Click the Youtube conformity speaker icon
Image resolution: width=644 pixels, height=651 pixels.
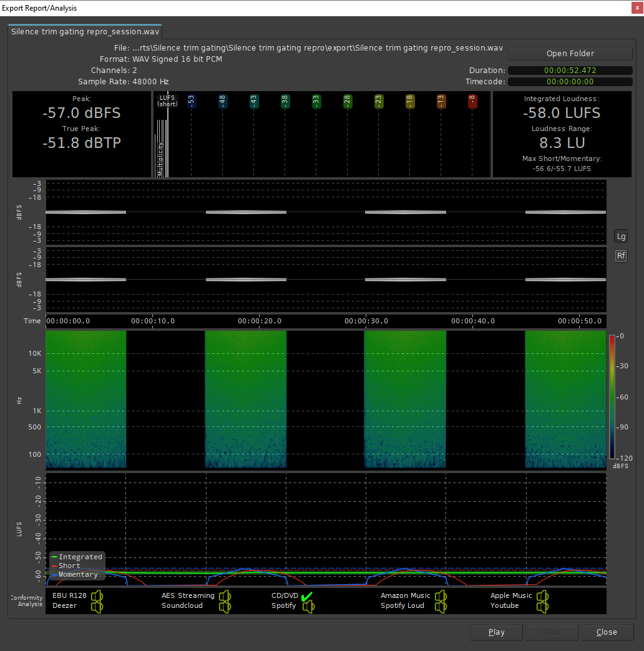[542, 605]
